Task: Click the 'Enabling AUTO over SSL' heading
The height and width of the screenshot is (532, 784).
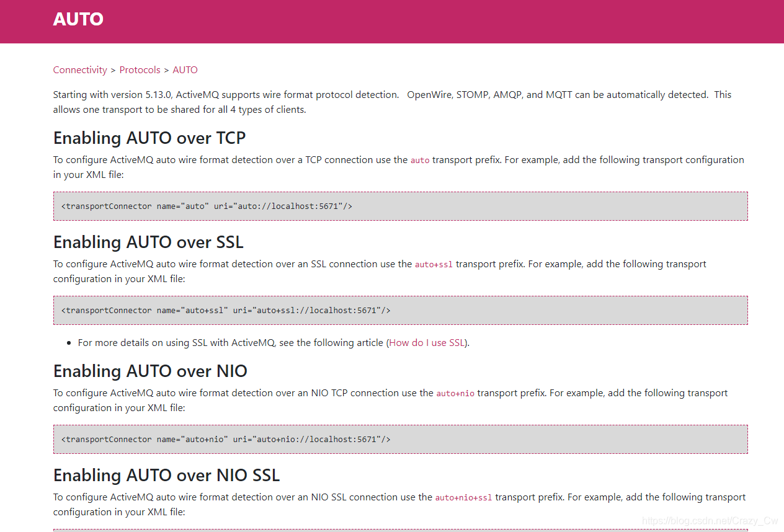Action: click(x=148, y=242)
